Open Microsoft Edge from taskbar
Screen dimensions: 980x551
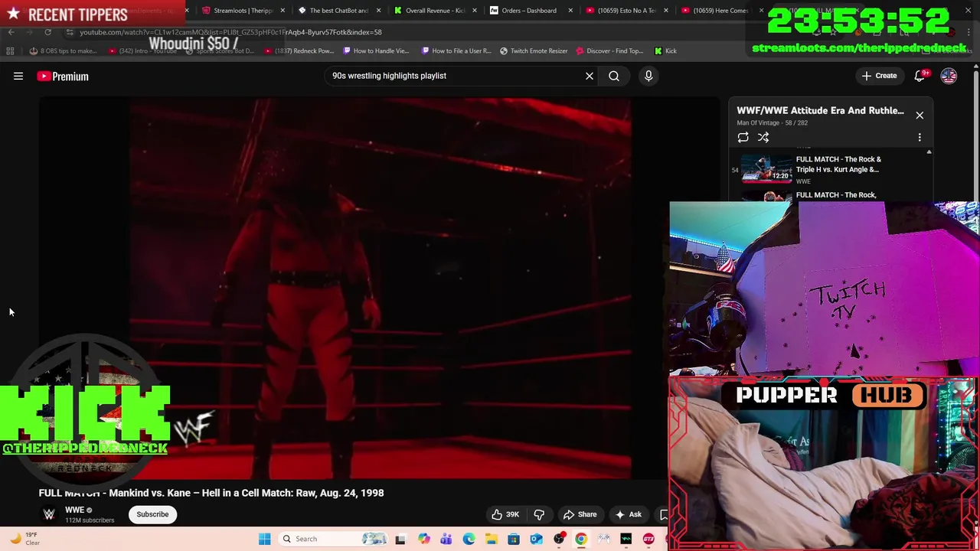469,539
